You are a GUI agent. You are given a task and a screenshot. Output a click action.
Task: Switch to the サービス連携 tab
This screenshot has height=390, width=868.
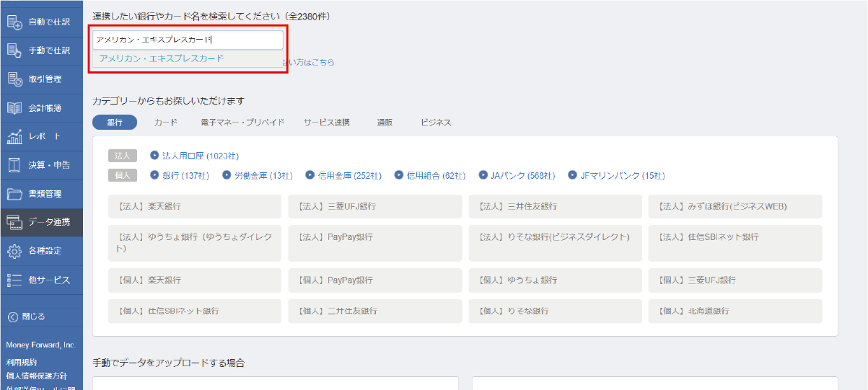327,123
